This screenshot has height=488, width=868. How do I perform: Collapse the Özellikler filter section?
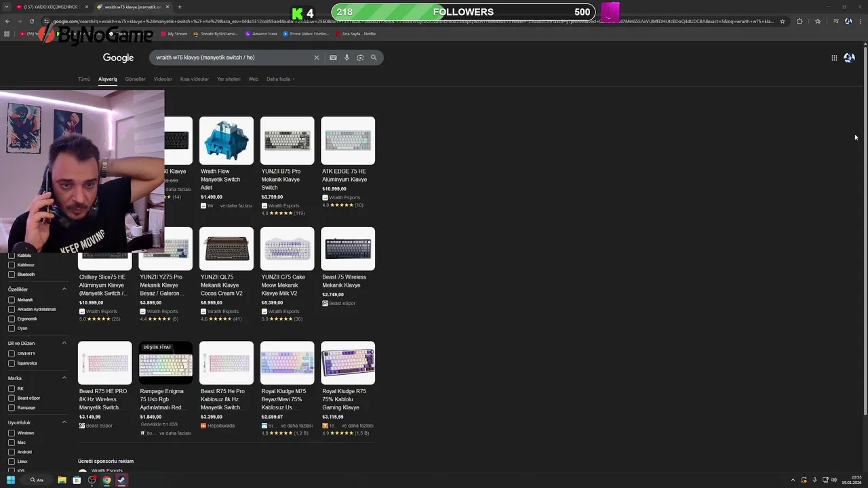point(64,289)
